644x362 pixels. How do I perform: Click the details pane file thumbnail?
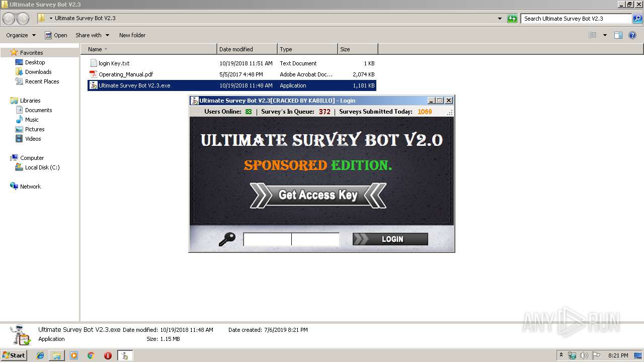point(20,334)
